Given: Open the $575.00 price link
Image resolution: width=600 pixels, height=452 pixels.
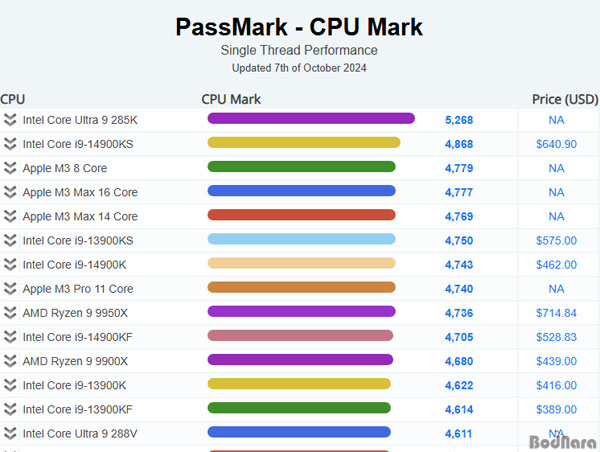Looking at the screenshot, I should tap(556, 241).
